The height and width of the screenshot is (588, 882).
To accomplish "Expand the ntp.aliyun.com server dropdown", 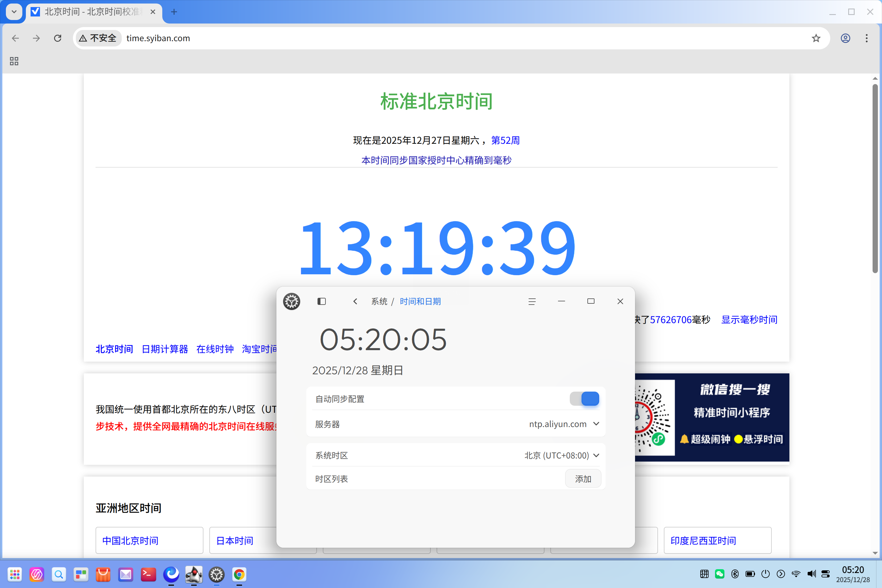I will click(x=564, y=424).
